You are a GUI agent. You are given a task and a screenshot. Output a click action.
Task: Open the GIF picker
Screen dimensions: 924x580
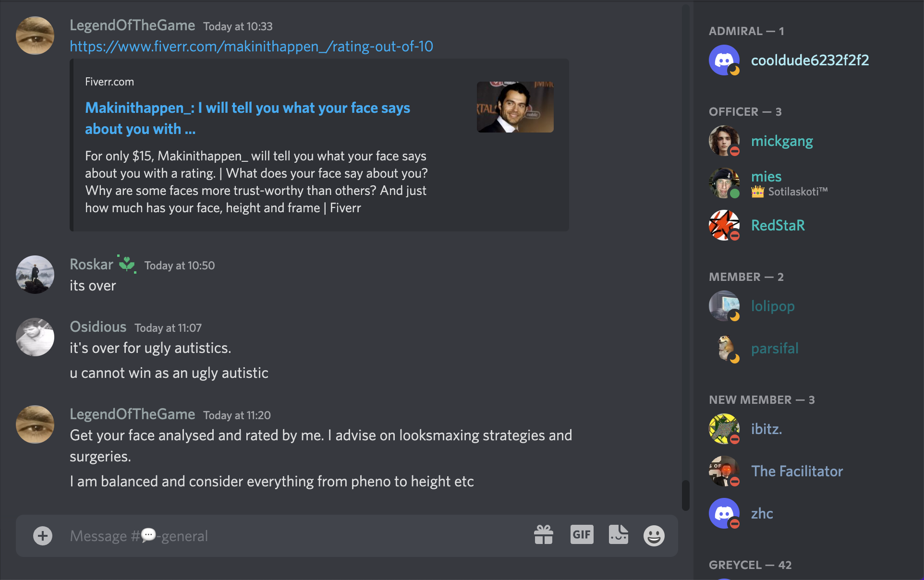pos(582,535)
